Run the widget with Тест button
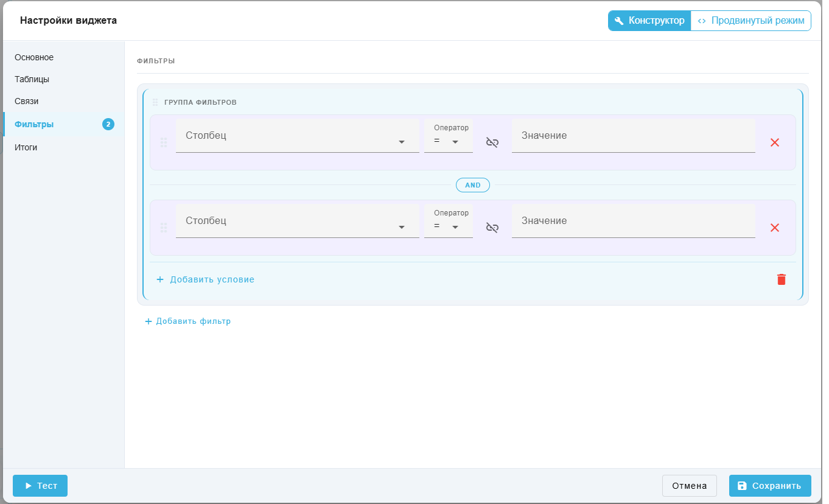 click(x=40, y=486)
